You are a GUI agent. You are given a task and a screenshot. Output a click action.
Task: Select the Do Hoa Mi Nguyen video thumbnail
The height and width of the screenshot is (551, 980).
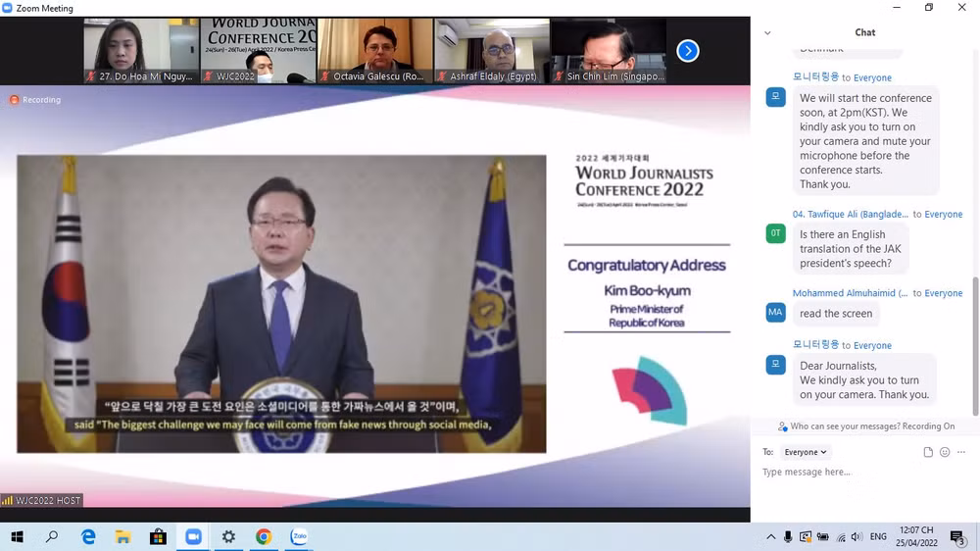141,51
